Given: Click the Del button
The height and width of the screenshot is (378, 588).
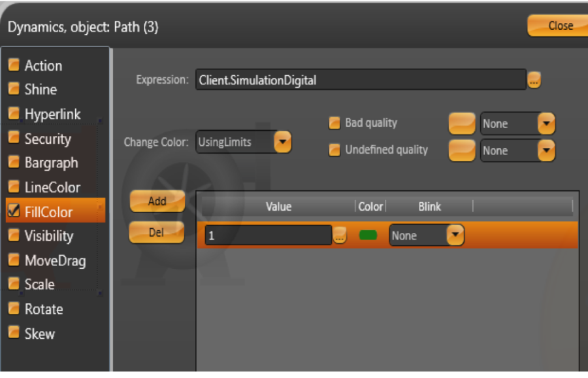Looking at the screenshot, I should tap(157, 232).
